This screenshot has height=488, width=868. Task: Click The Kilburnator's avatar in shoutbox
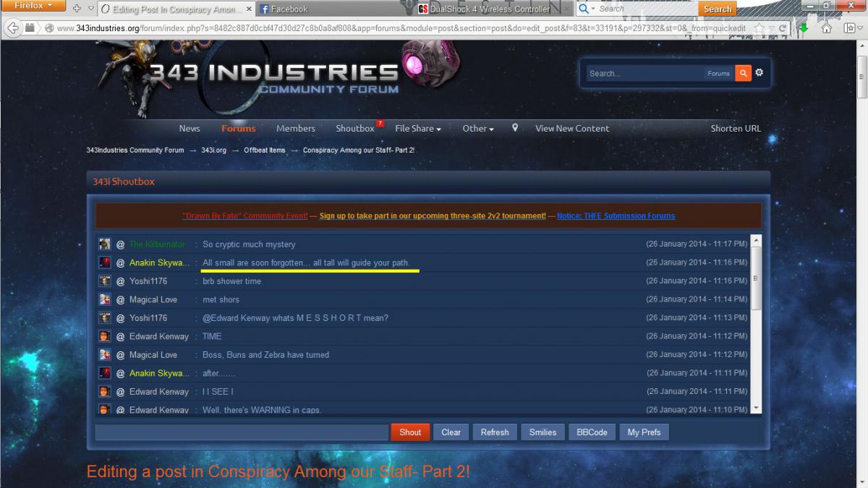coord(105,244)
